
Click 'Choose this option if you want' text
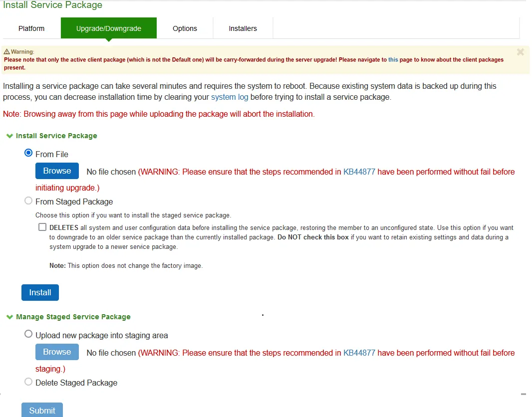click(x=133, y=215)
